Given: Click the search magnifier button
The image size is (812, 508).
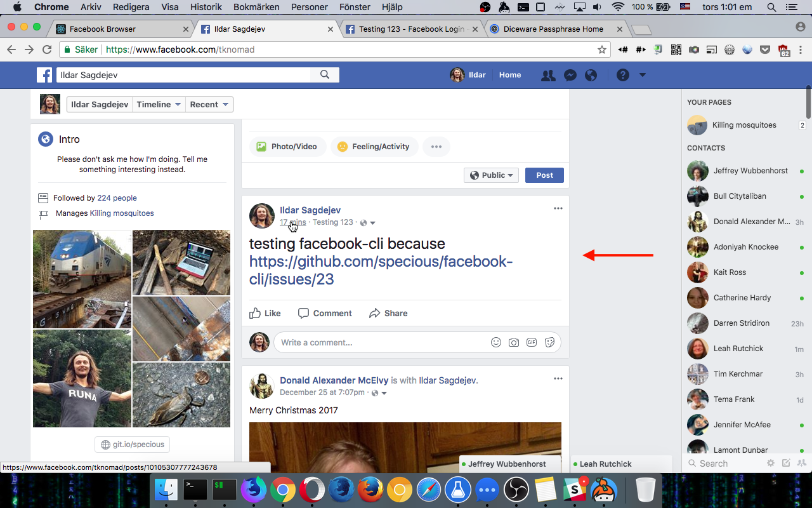Looking at the screenshot, I should click(x=325, y=75).
